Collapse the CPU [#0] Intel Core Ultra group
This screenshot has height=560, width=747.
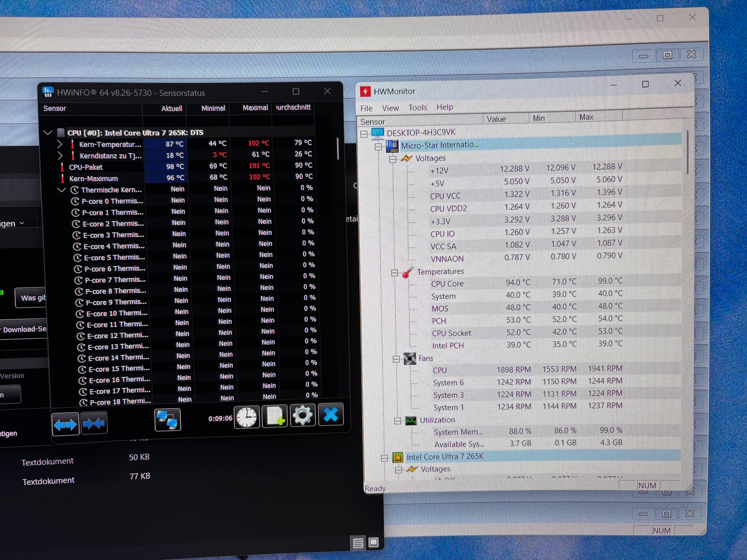(x=48, y=133)
